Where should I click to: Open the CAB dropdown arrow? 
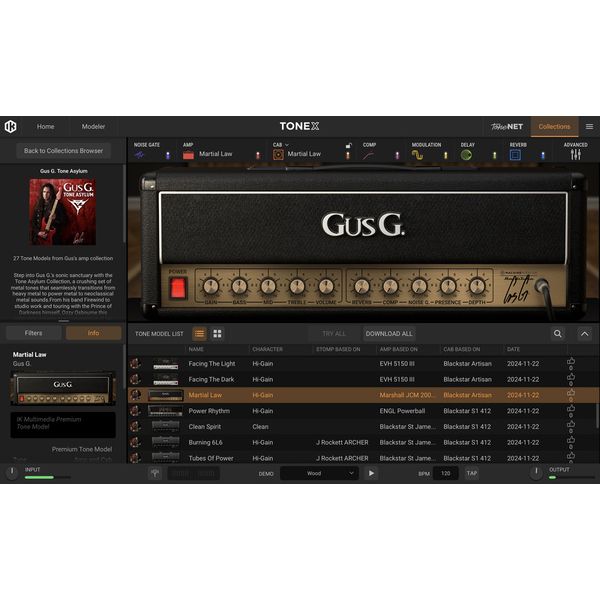coord(287,145)
